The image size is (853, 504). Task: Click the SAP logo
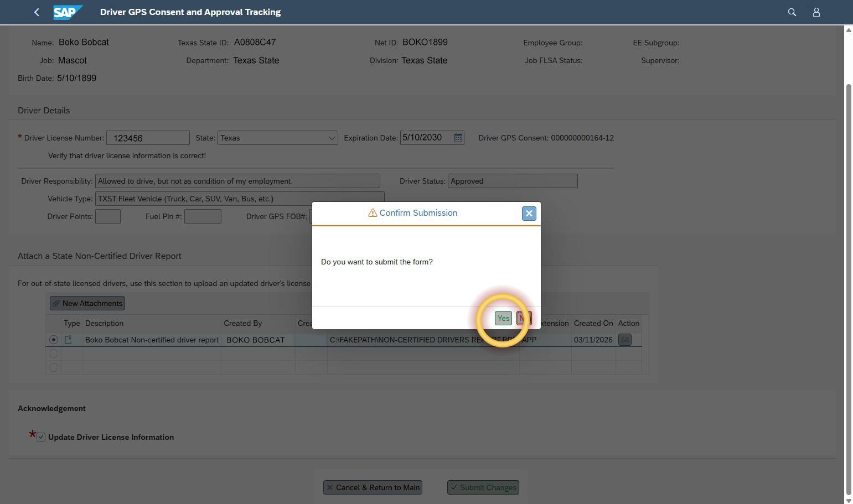point(67,12)
